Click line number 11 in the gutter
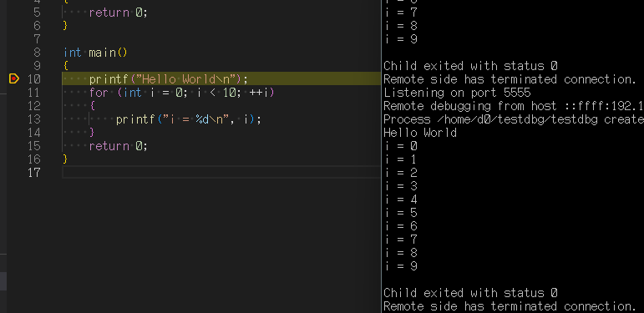Screen dimensions: 644x313 33,93
